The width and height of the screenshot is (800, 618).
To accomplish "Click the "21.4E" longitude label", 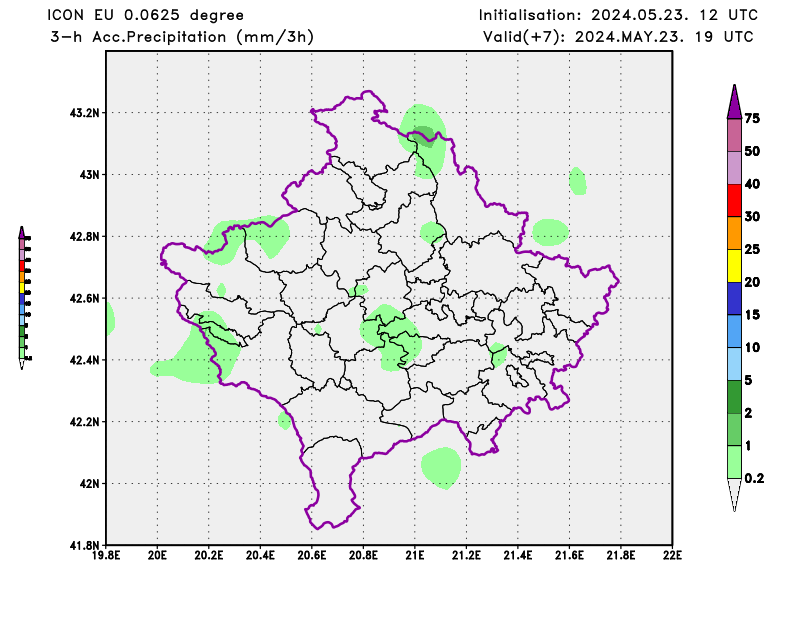I will coord(518,555).
